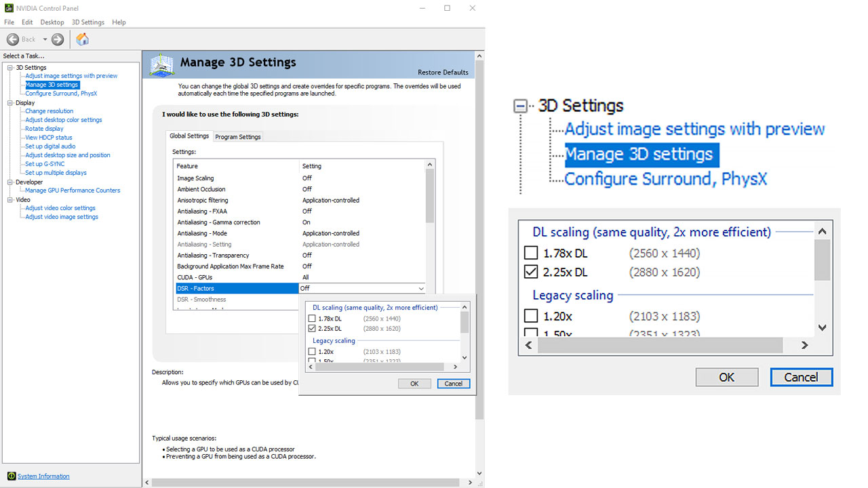This screenshot has width=868, height=488.
Task: Check 1.78x DL in the small DSR popup
Action: tap(312, 319)
